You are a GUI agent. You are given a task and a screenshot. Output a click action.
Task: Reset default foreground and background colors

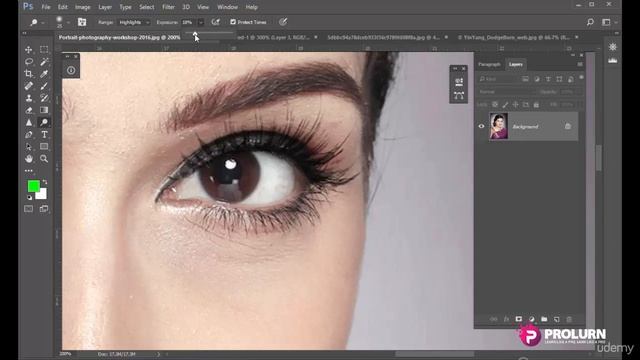coord(29,198)
